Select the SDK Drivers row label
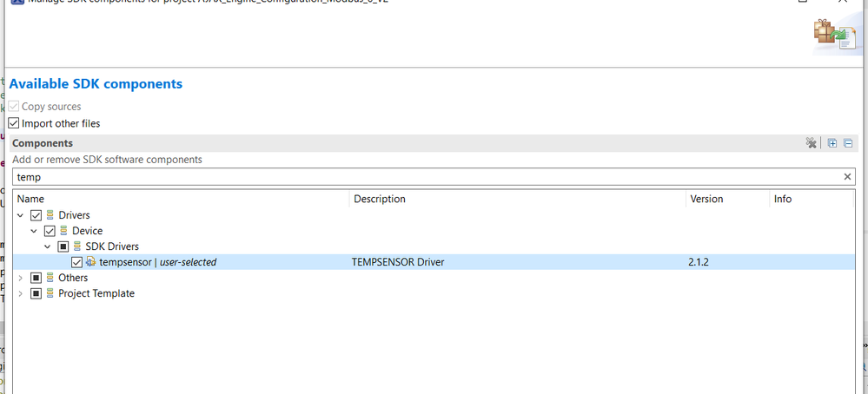Viewport: 868px width, 394px height. 112,246
